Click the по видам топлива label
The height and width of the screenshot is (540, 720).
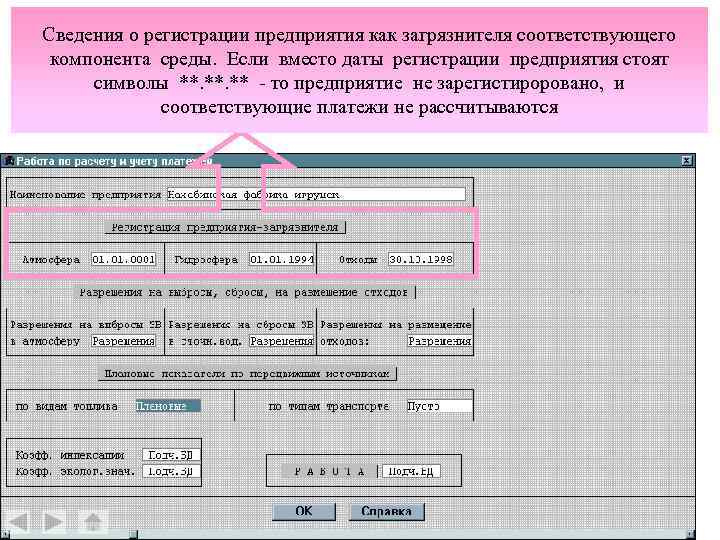pyautogui.click(x=67, y=406)
